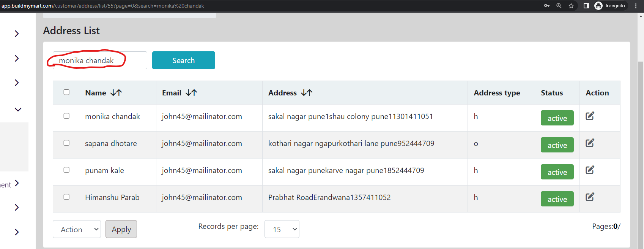
Task: Open the Records per page dropdown
Action: click(282, 229)
